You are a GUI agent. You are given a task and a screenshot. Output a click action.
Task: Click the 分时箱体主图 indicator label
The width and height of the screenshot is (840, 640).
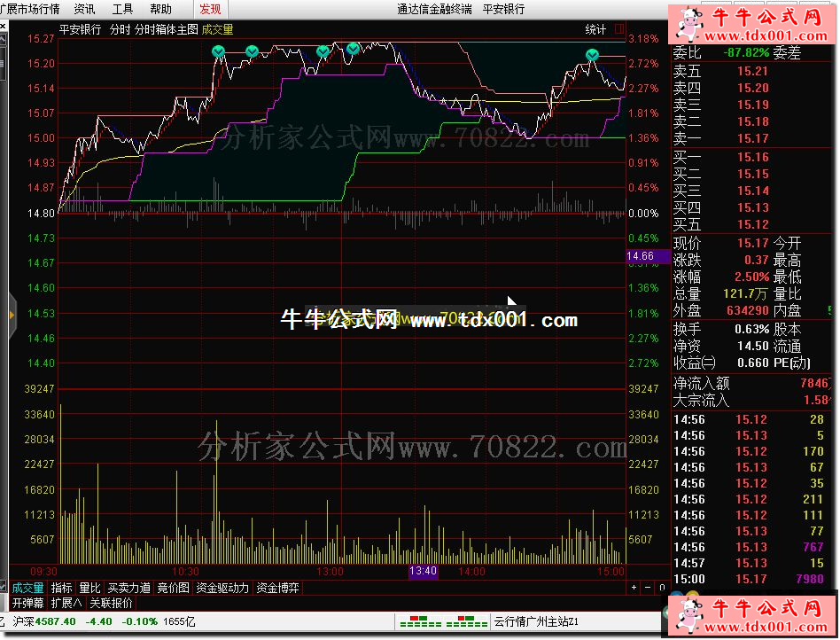click(166, 29)
